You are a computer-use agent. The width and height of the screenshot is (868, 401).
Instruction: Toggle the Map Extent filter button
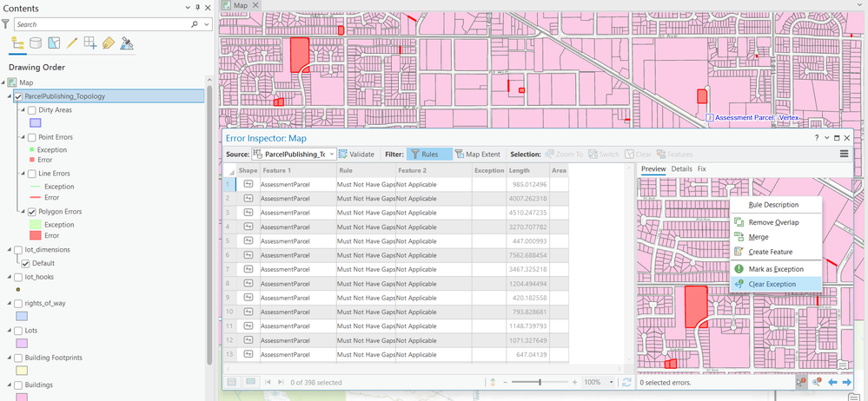coord(477,154)
